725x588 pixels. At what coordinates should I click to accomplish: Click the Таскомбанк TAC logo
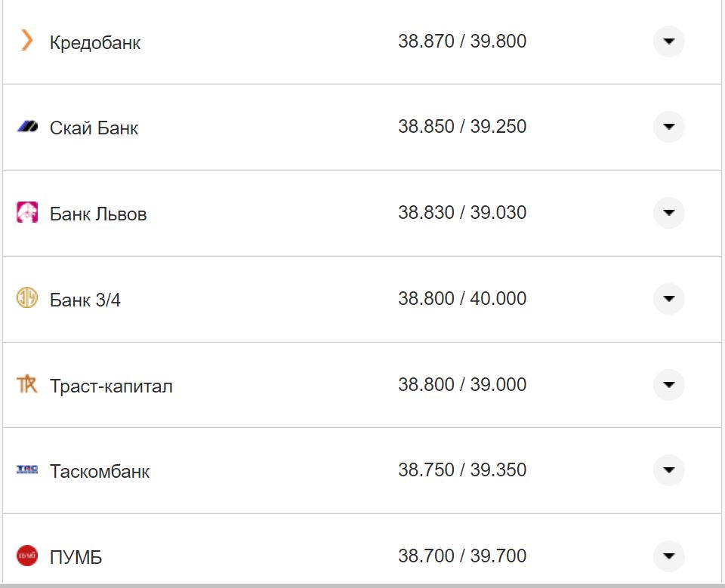tap(27, 470)
